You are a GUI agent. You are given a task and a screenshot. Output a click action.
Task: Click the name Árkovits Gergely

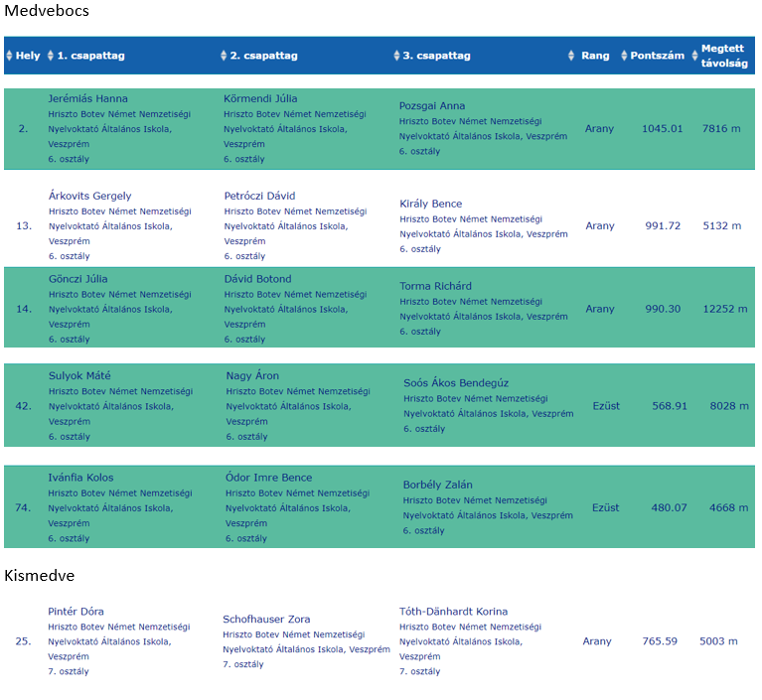(x=89, y=196)
